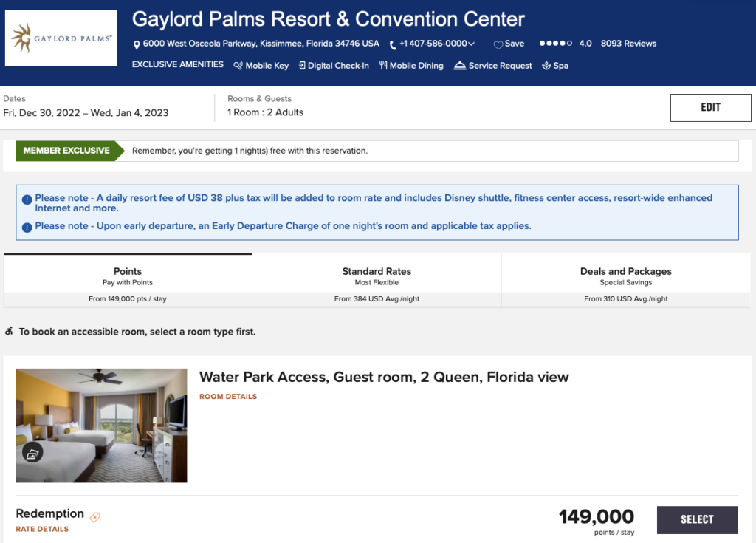Click the info icon about the resort fee
The image size is (756, 543).
(x=27, y=197)
